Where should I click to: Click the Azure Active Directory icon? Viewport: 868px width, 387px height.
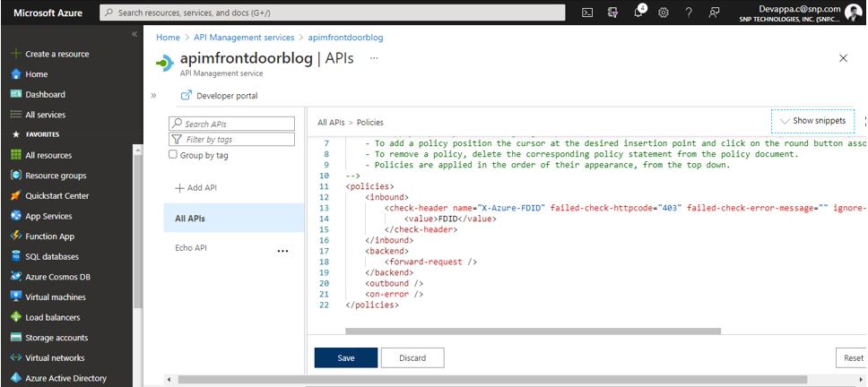[16, 378]
